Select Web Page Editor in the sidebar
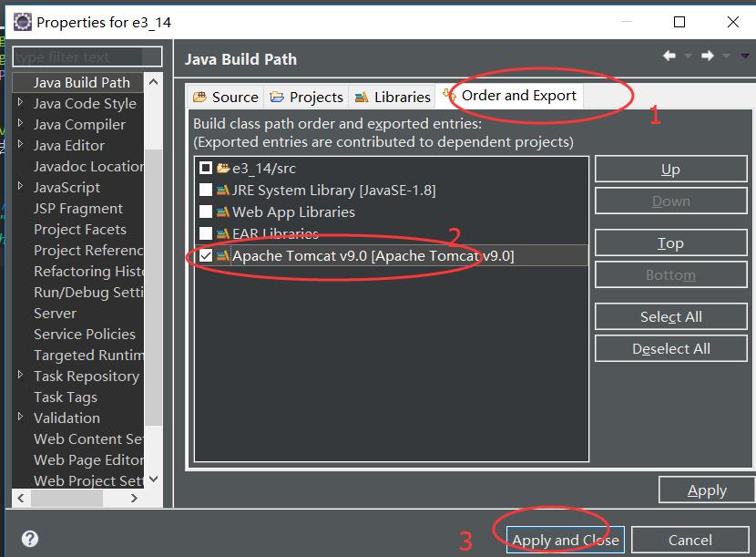756x557 pixels. click(x=88, y=460)
